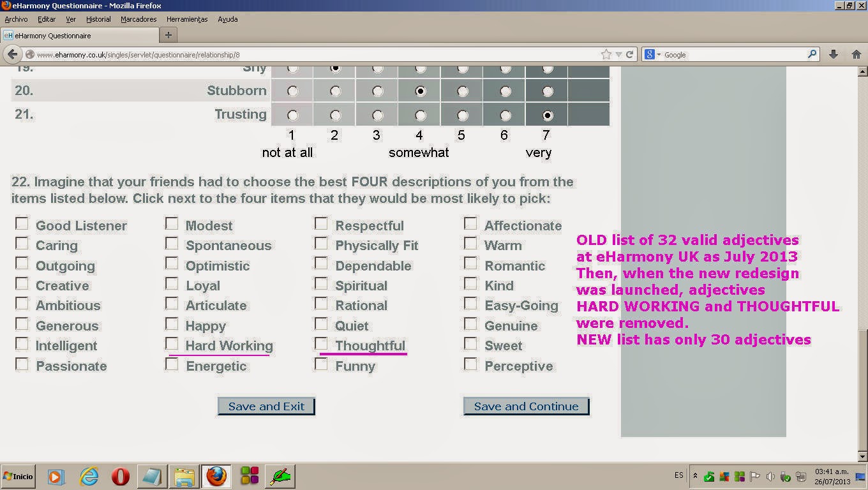Select rating 1 for Trusting
The height and width of the screenshot is (490, 868).
[x=292, y=115]
